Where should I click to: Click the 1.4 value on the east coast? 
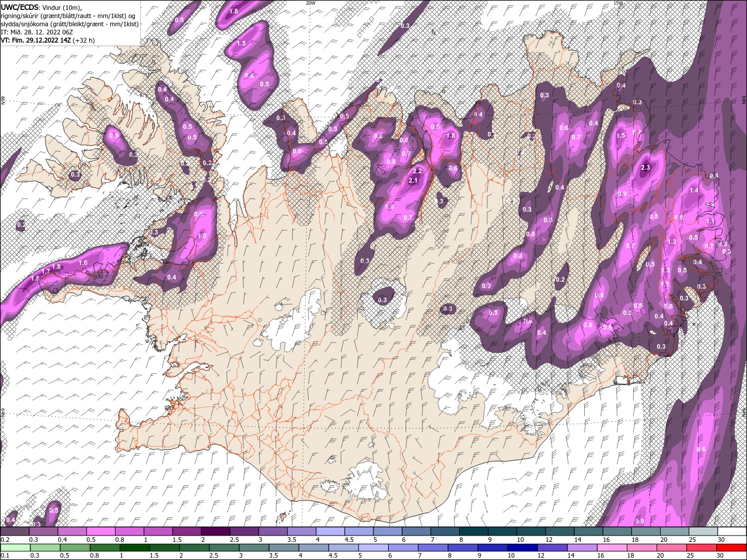point(694,191)
